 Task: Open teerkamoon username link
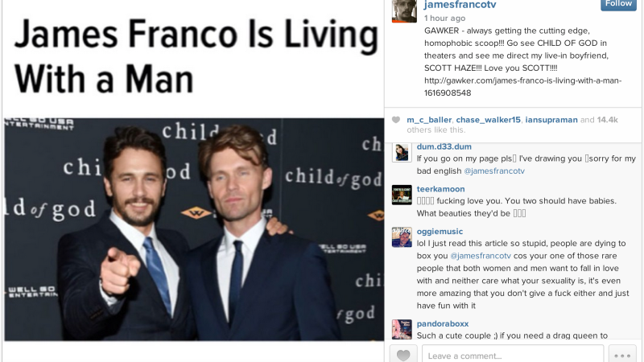click(x=440, y=189)
